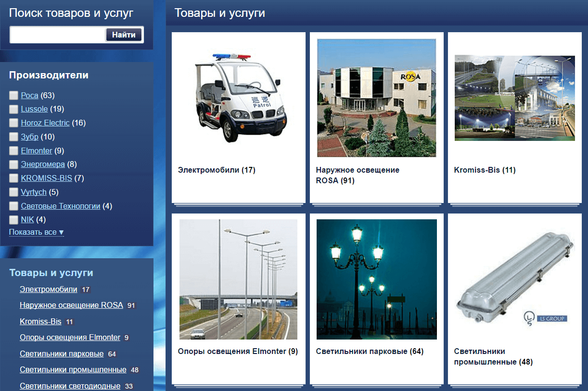Screen dimensions: 588x391
Task: Open Светильники светодиодные sidebar item
Action: [70, 386]
